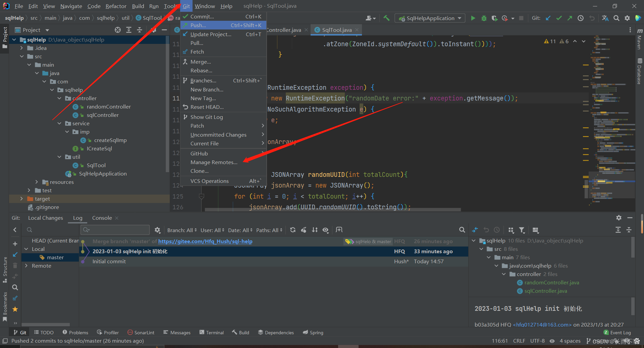Add new branch with plus icon

pyautogui.click(x=15, y=244)
